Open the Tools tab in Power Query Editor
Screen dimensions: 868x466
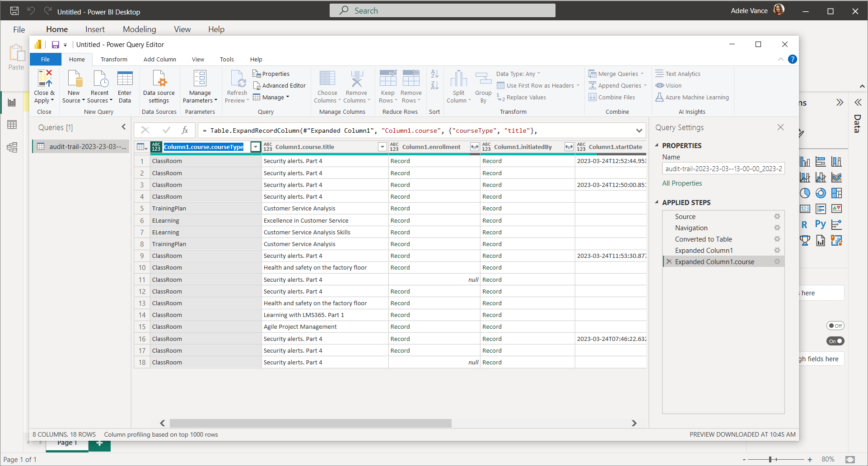tap(227, 59)
